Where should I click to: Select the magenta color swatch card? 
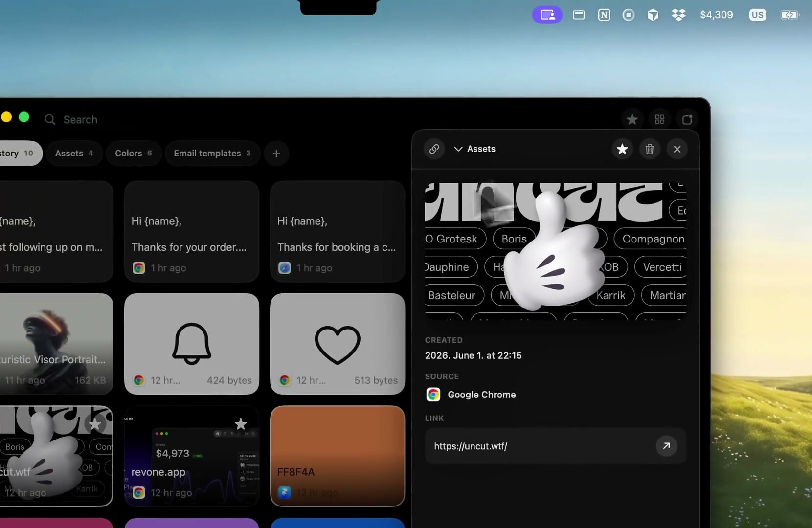(x=56, y=523)
